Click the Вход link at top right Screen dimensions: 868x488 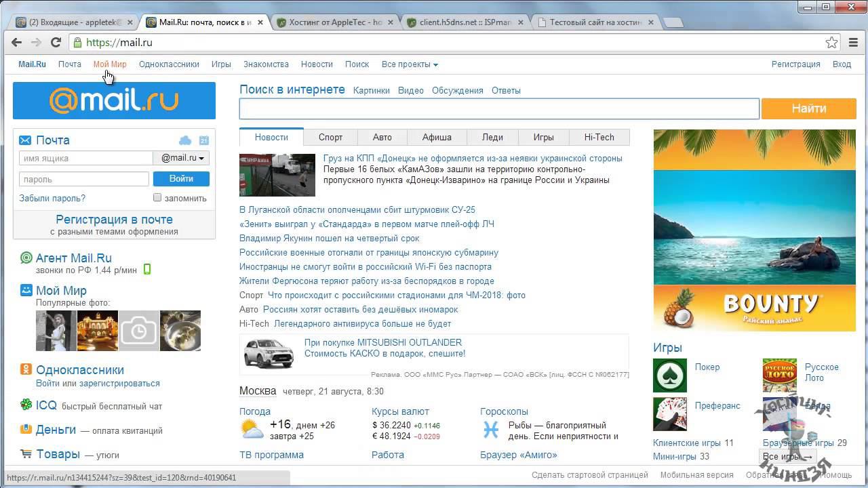tap(842, 64)
